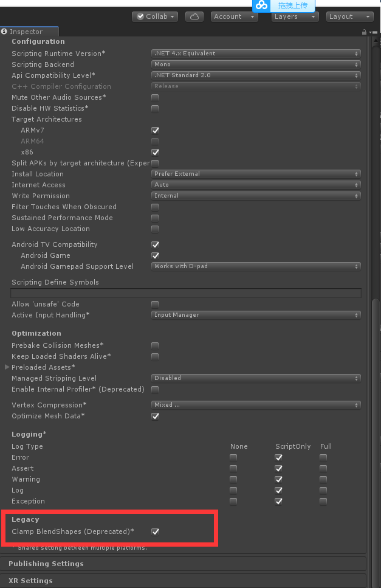Open the Inspector context menu icon
Viewport: 381px width, 588px height.
pyautogui.click(x=376, y=31)
